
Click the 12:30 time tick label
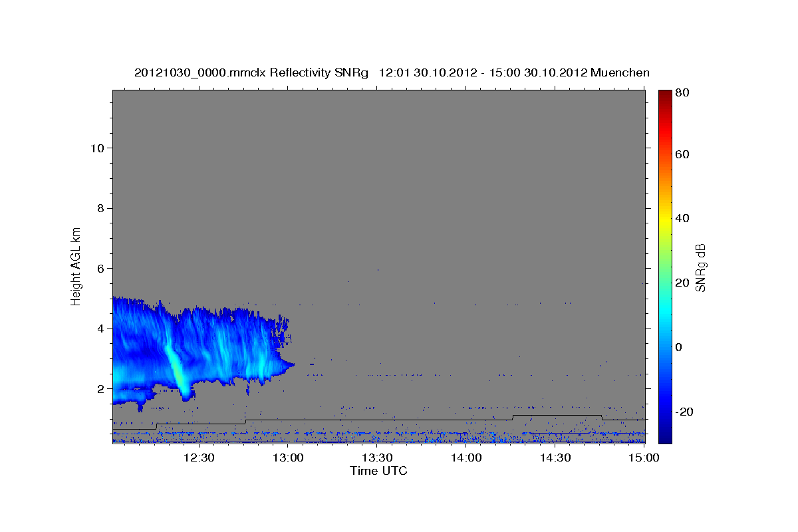click(199, 458)
